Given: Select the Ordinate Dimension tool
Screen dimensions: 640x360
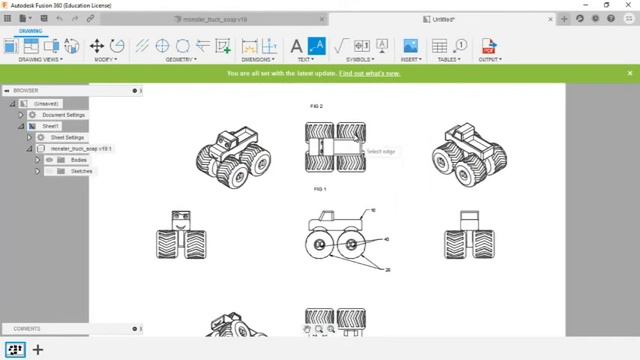Looking at the screenshot, I should coord(269,46).
